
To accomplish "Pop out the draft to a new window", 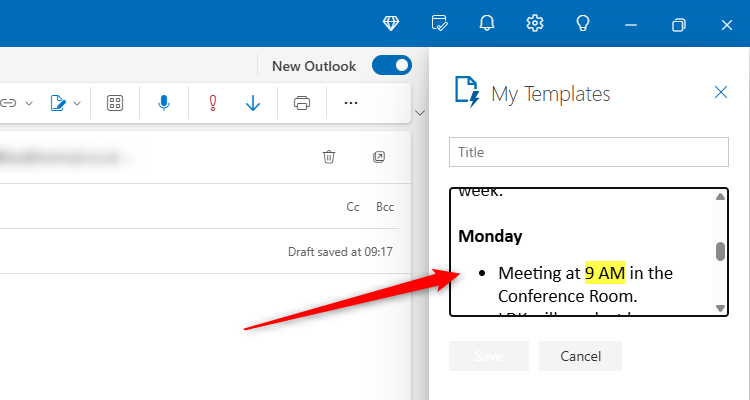I will tap(379, 156).
